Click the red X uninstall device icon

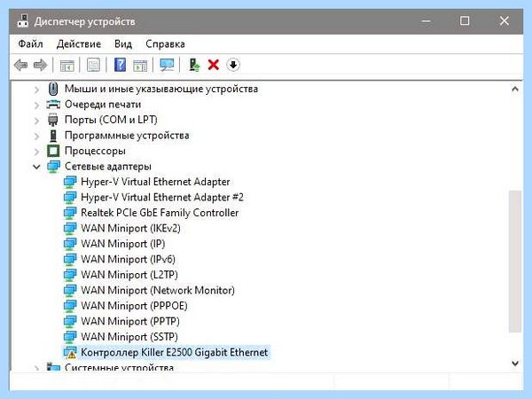point(214,65)
